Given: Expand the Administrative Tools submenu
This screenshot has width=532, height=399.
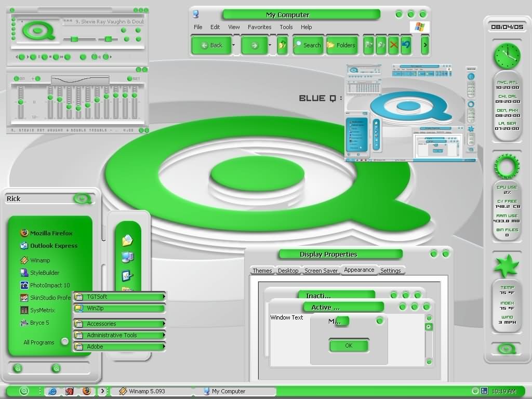Looking at the screenshot, I should 119,335.
